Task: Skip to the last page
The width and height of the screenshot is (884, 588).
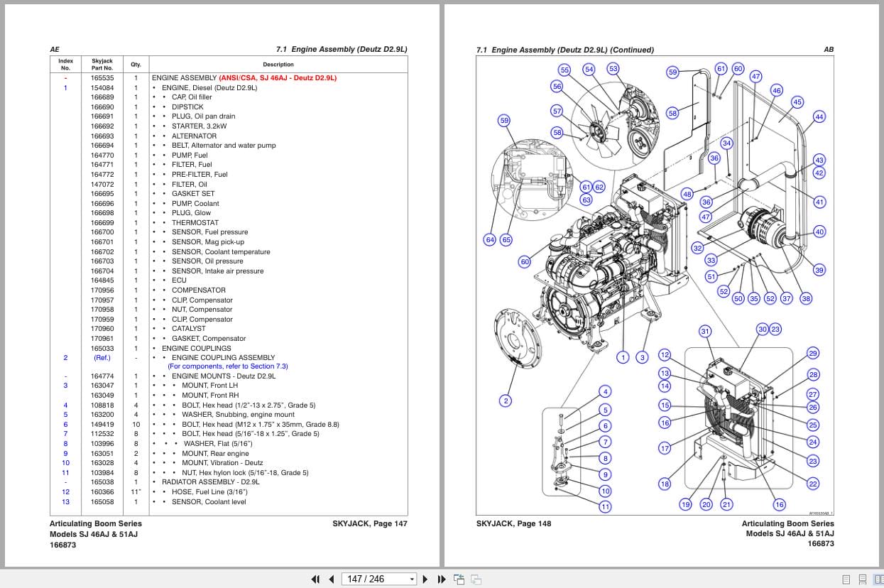Action: point(441,579)
